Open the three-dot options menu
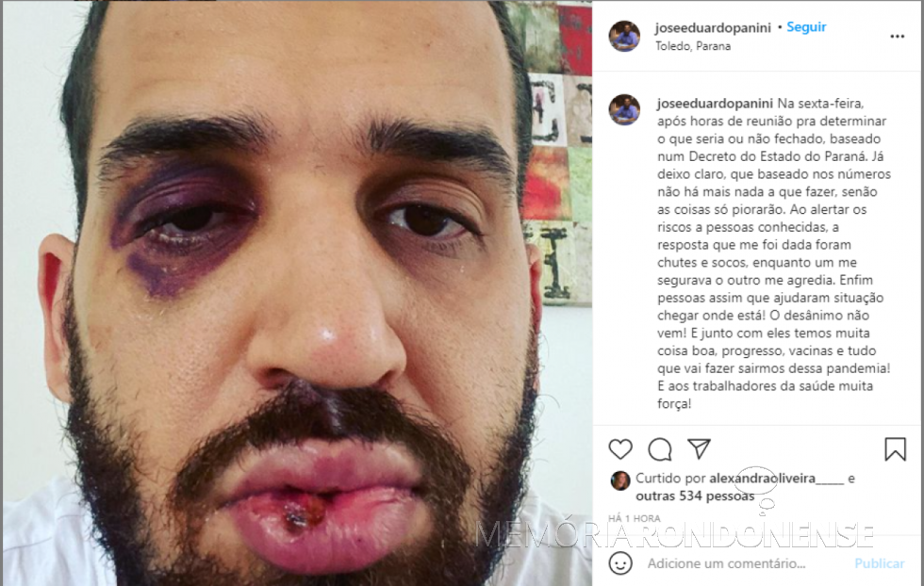924x586 pixels. pyautogui.click(x=897, y=37)
